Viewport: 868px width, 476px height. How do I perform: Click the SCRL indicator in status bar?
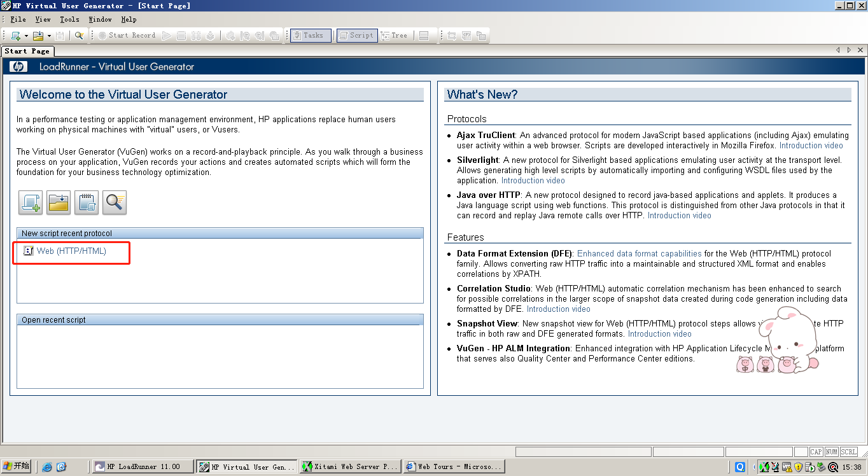coord(849,452)
